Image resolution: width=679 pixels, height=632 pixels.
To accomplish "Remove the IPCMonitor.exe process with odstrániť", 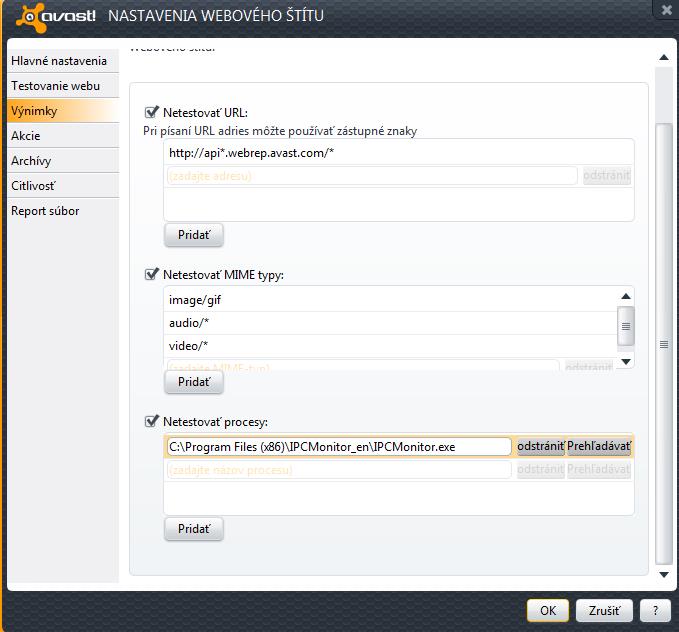I will pos(541,446).
